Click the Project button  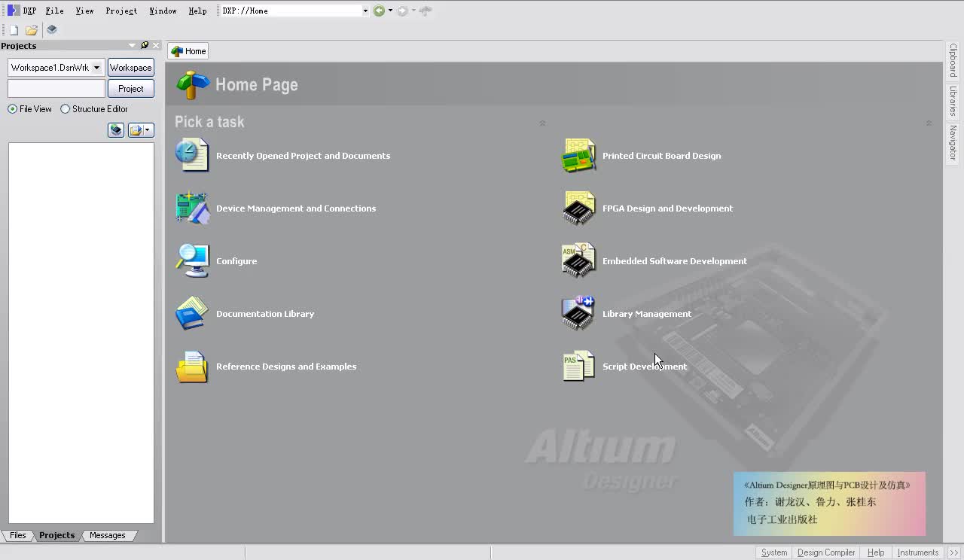tap(131, 89)
